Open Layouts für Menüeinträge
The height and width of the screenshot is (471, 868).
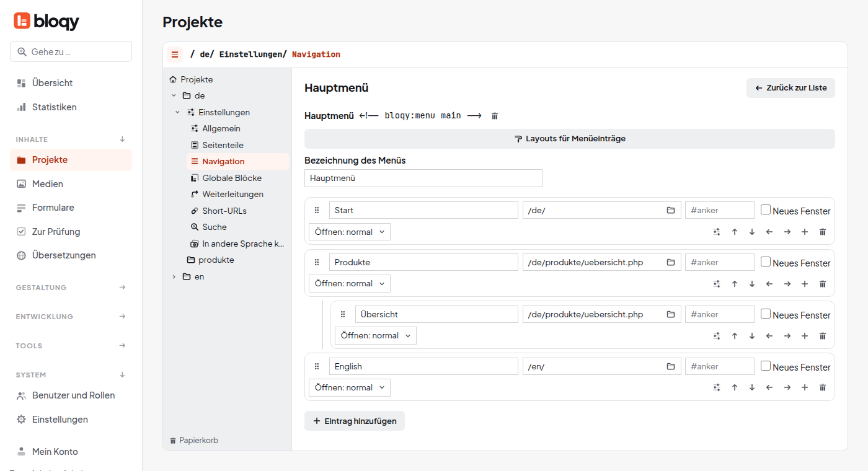[x=570, y=139]
